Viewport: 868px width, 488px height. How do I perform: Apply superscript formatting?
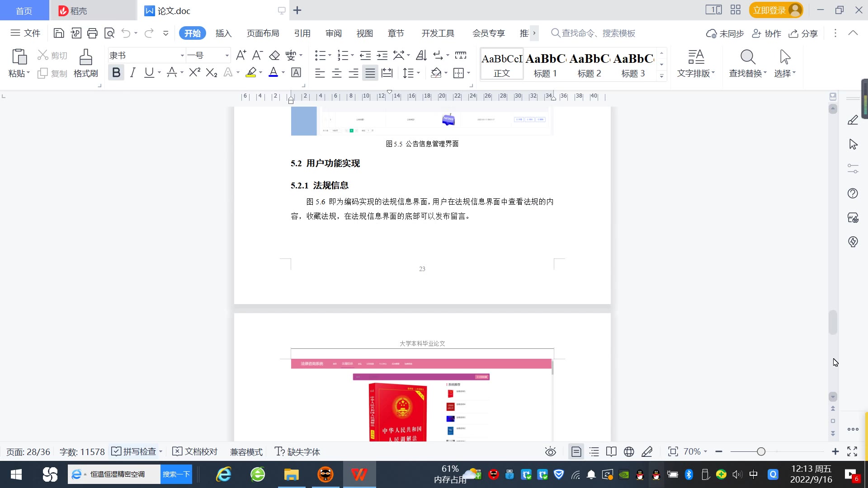[194, 73]
